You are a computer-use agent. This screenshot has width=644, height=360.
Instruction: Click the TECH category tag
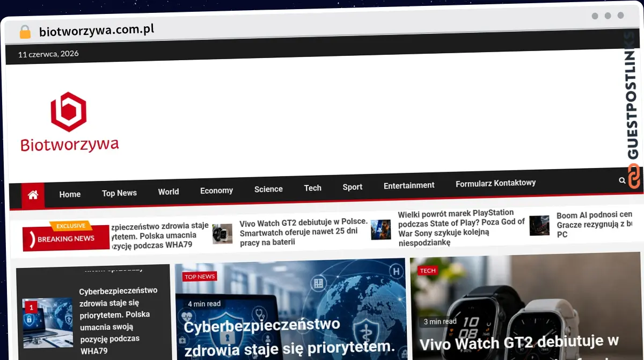(x=428, y=271)
